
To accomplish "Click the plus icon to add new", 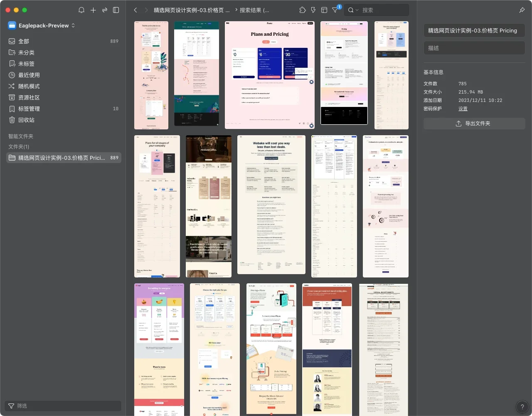I will (93, 10).
